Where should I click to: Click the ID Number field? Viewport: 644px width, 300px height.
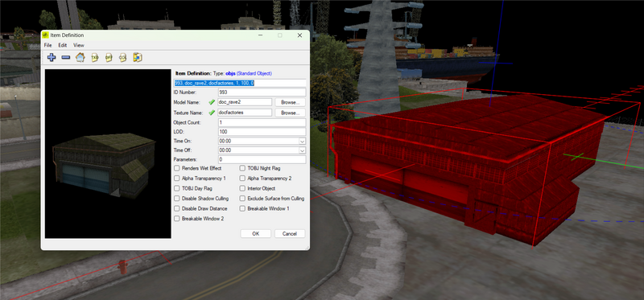click(x=262, y=92)
